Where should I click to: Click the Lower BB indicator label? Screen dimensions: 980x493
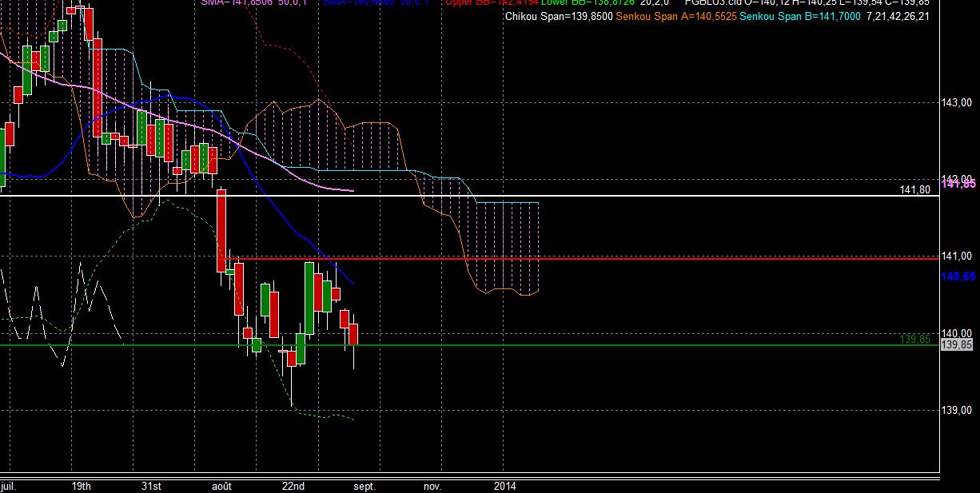(588, 3)
